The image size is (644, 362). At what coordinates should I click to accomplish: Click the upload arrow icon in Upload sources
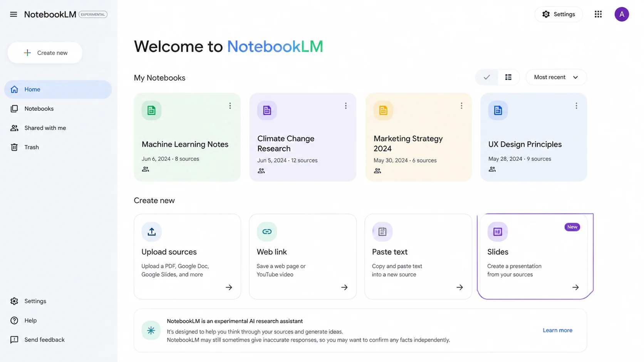coord(151,232)
